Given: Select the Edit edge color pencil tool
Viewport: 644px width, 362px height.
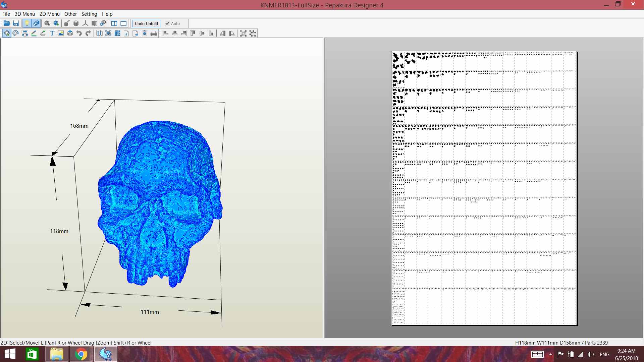Looking at the screenshot, I should pyautogui.click(x=34, y=33).
